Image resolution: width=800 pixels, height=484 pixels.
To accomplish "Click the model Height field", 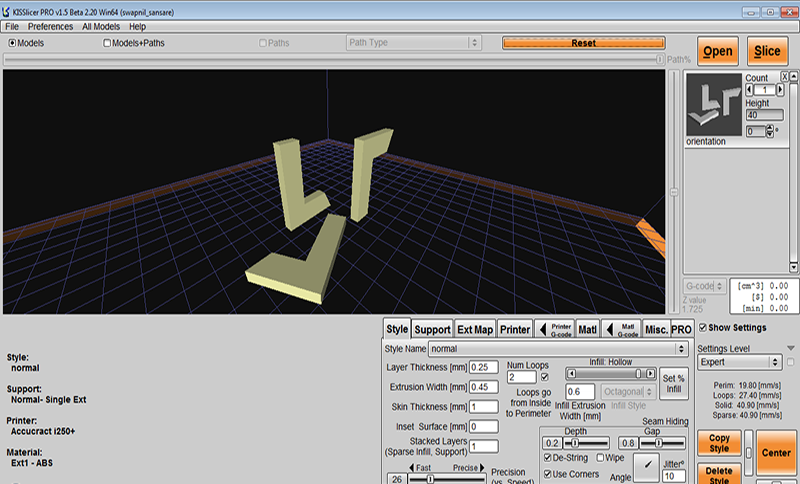I will pyautogui.click(x=764, y=115).
